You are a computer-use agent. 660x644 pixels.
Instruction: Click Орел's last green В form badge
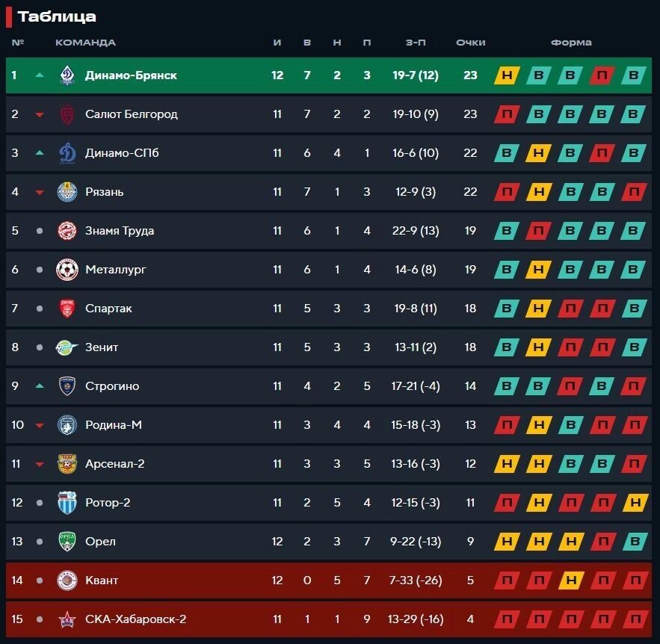(634, 542)
